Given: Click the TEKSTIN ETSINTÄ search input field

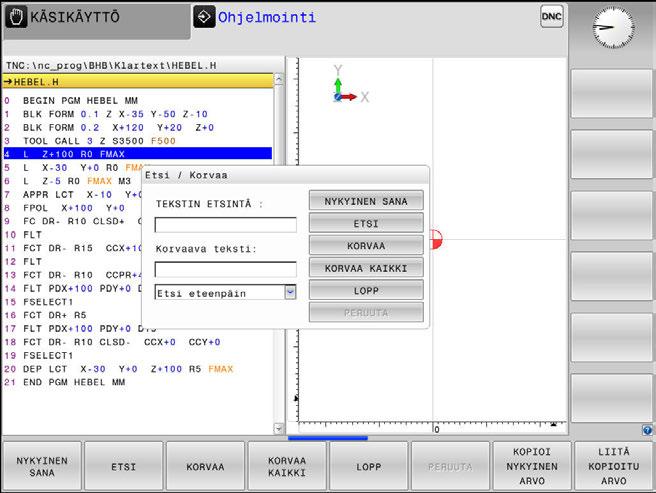Looking at the screenshot, I should click(226, 225).
